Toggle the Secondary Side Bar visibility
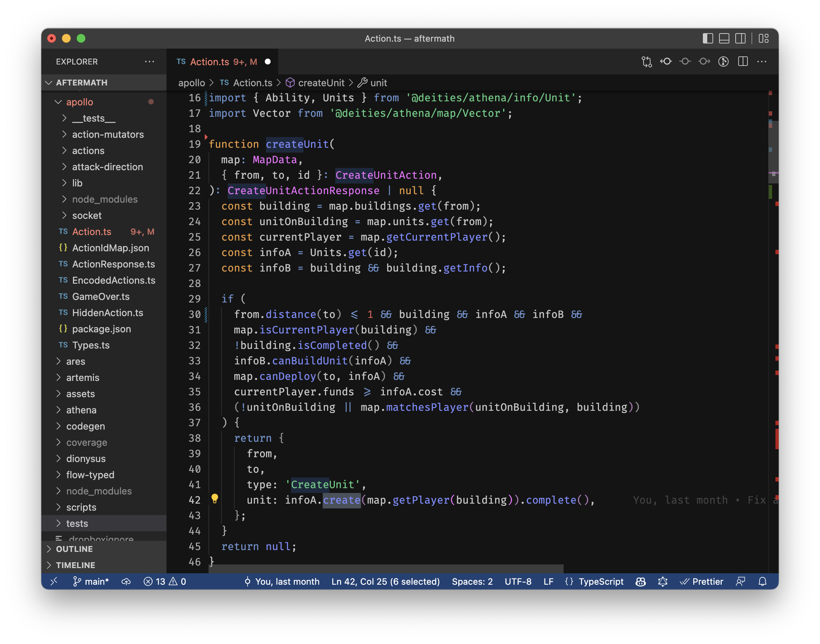This screenshot has height=644, width=820. click(740, 38)
